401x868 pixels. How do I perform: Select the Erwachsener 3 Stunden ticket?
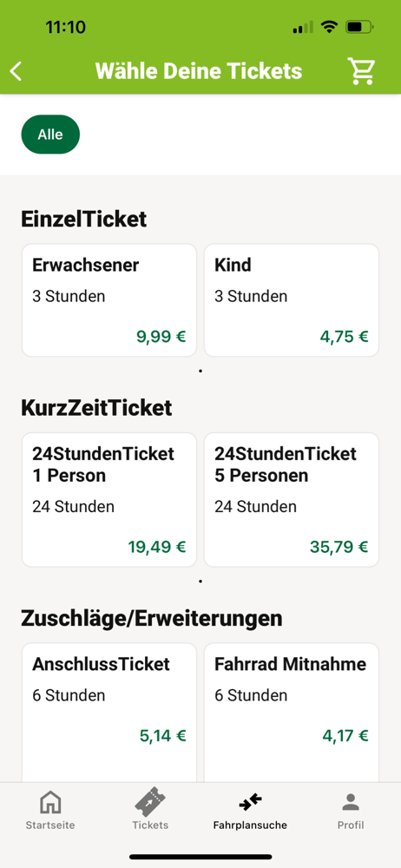pyautogui.click(x=109, y=300)
